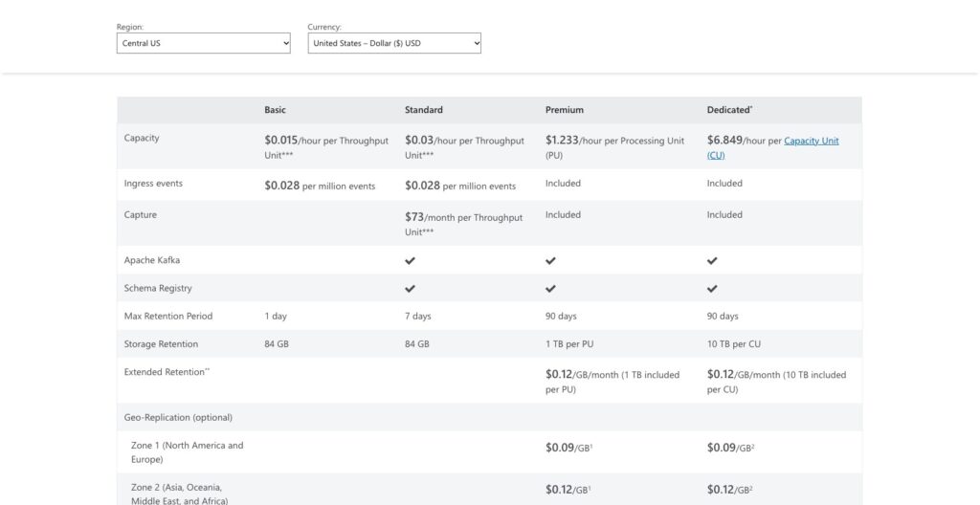Click the Geo-Replication (optional) row label
980x505 pixels.
(x=178, y=418)
